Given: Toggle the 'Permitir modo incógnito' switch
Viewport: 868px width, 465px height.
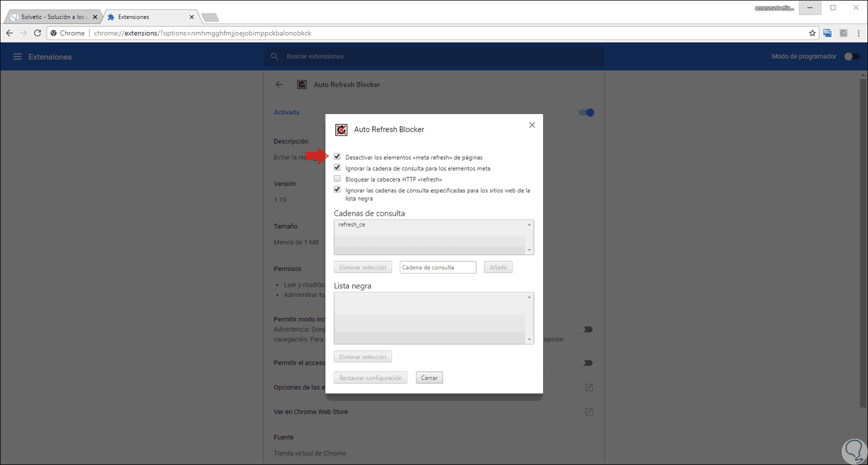Looking at the screenshot, I should [x=586, y=330].
